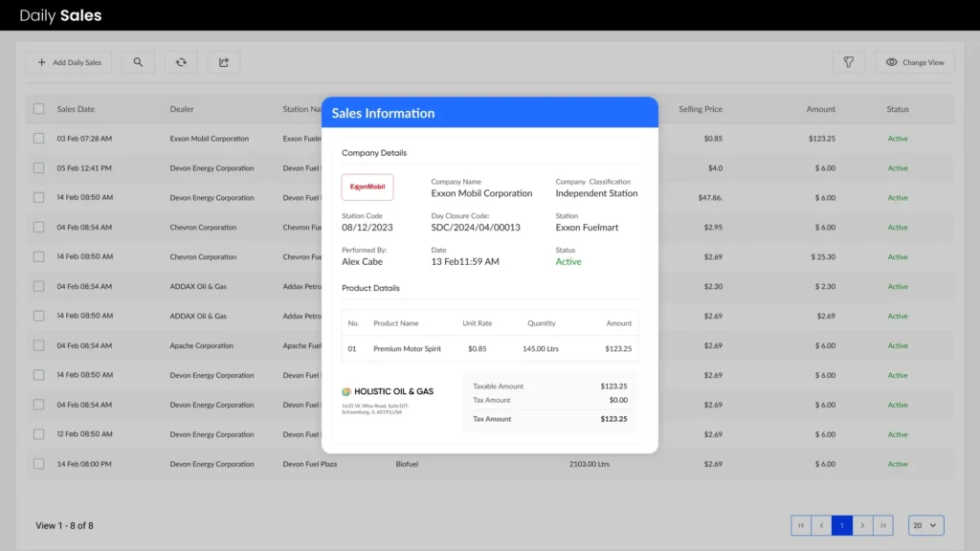Go to the next page arrow
980x551 pixels.
[862, 525]
